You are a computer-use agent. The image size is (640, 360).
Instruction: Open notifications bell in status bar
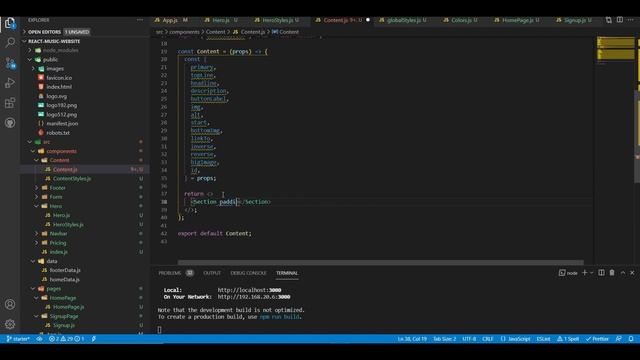click(x=631, y=339)
